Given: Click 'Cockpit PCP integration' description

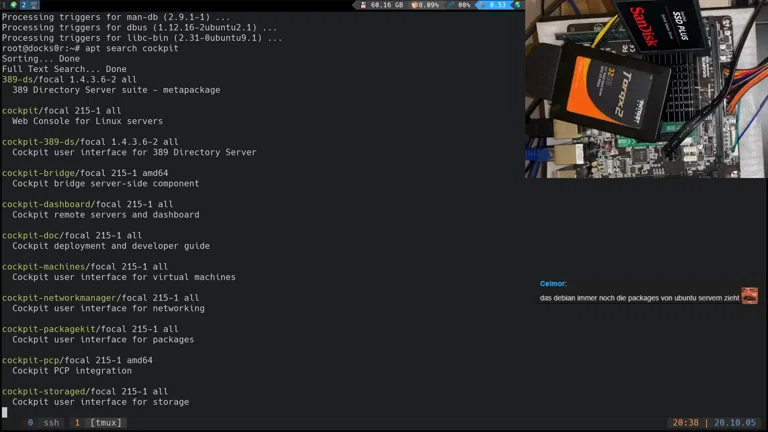Looking at the screenshot, I should (72, 371).
